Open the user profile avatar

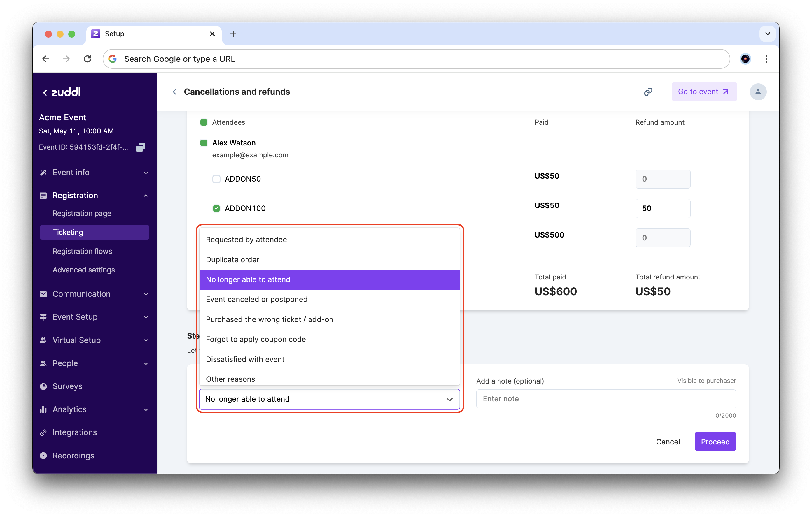pos(758,92)
